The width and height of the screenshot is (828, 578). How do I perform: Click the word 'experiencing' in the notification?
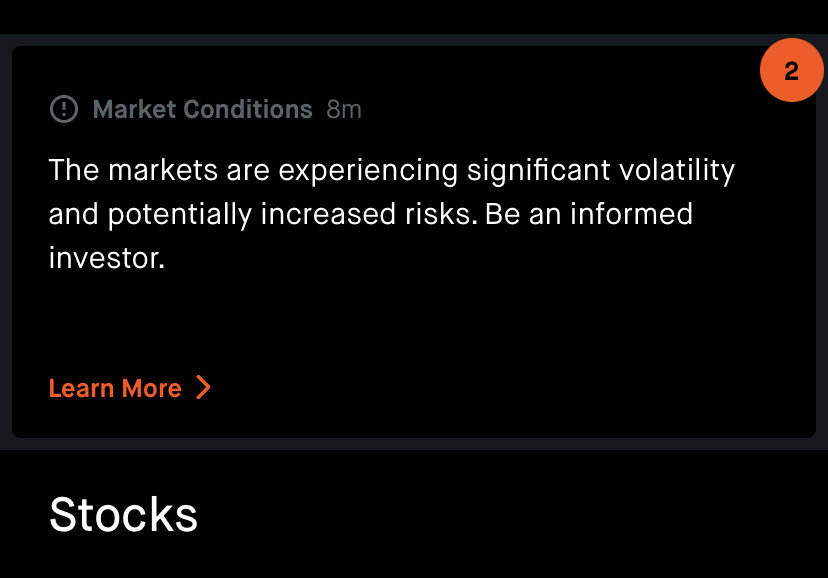click(x=368, y=172)
